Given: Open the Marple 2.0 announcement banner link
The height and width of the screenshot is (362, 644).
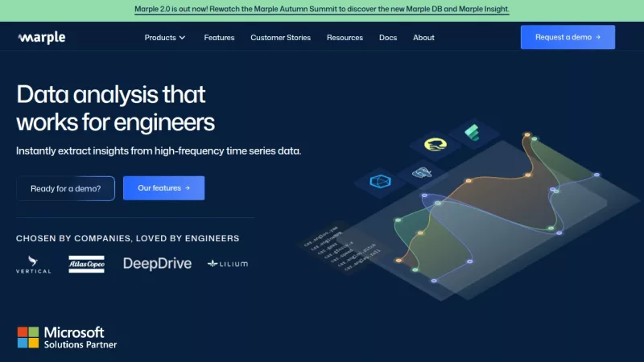Looking at the screenshot, I should click(322, 10).
